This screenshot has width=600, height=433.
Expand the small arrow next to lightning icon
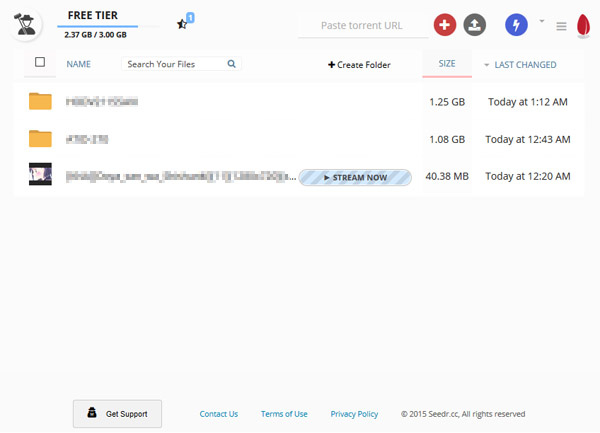pyautogui.click(x=542, y=20)
